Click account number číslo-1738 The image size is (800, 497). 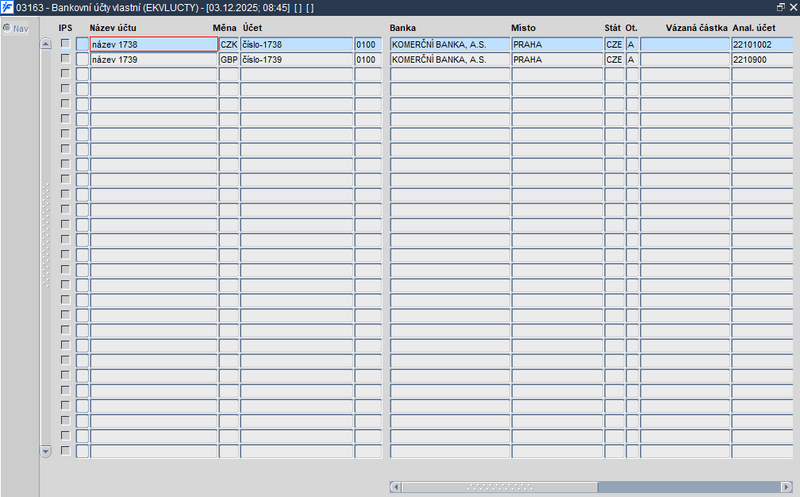[x=296, y=44]
